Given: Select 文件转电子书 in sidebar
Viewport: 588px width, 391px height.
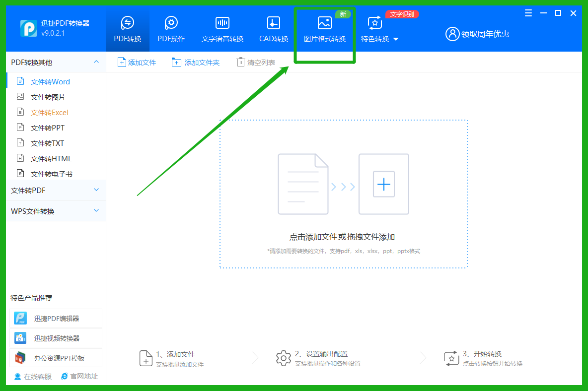Looking at the screenshot, I should coord(56,174).
